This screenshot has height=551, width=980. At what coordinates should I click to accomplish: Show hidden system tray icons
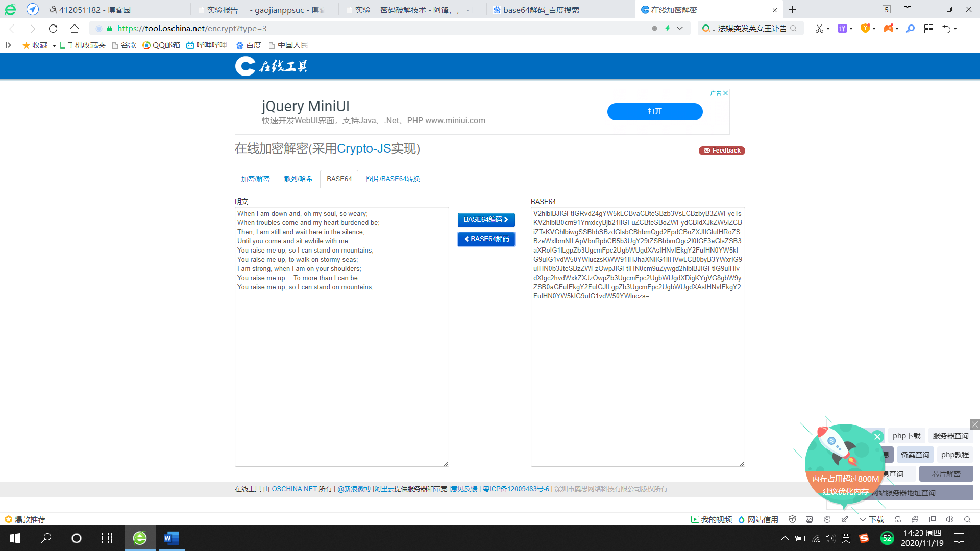[x=785, y=538]
